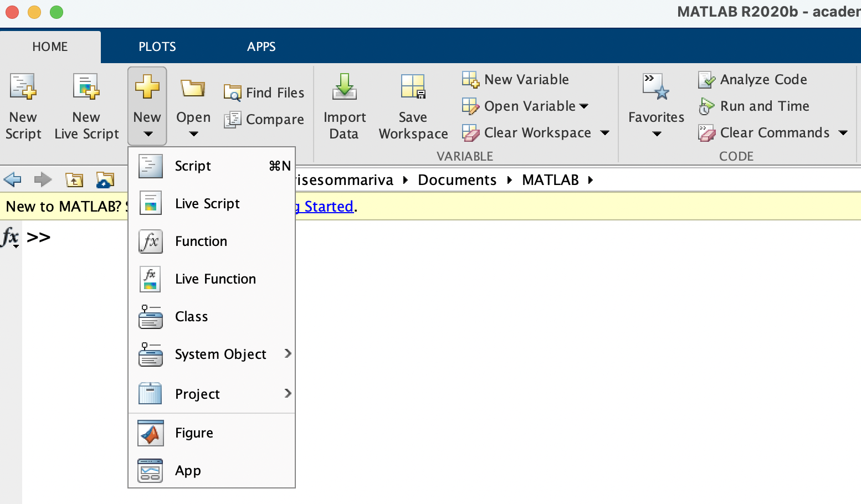Choose App from the New menu
Screen dimensions: 861x504
[x=212, y=470]
